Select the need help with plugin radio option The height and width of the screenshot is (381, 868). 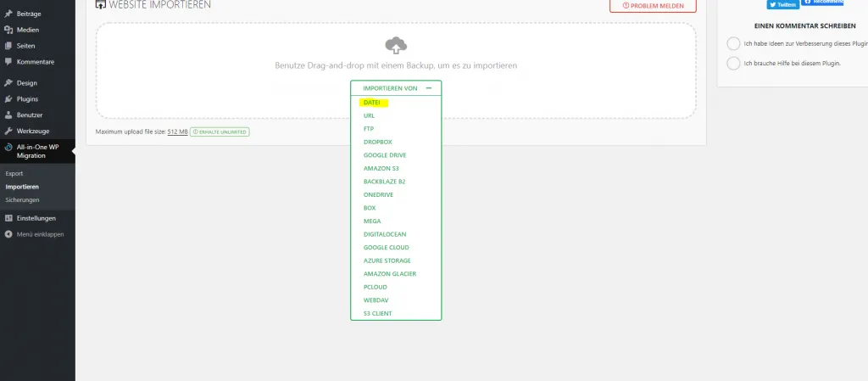[733, 64]
